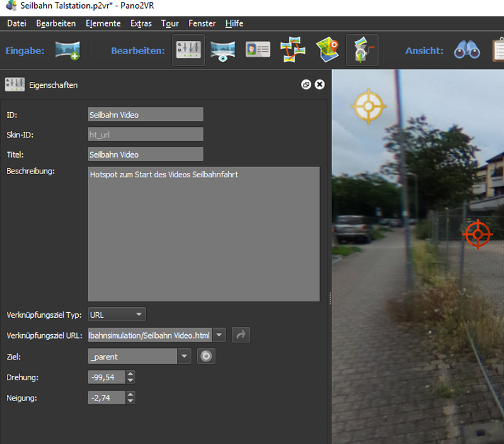Select the binoculars view icon

(x=467, y=50)
